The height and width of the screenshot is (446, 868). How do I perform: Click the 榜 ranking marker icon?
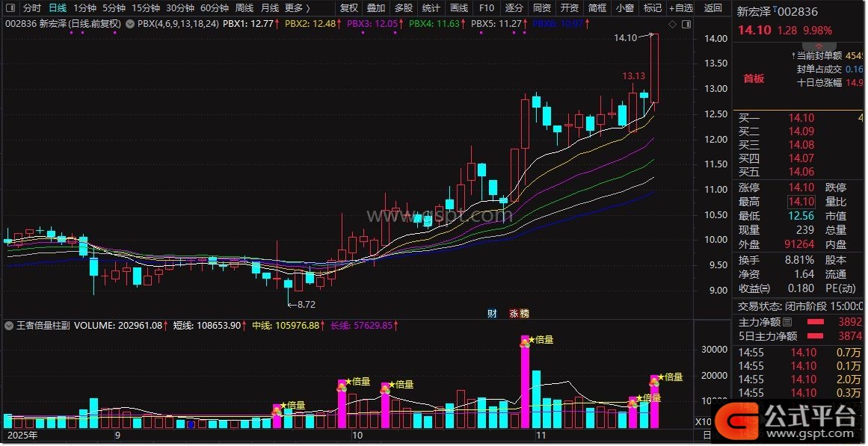[x=523, y=314]
